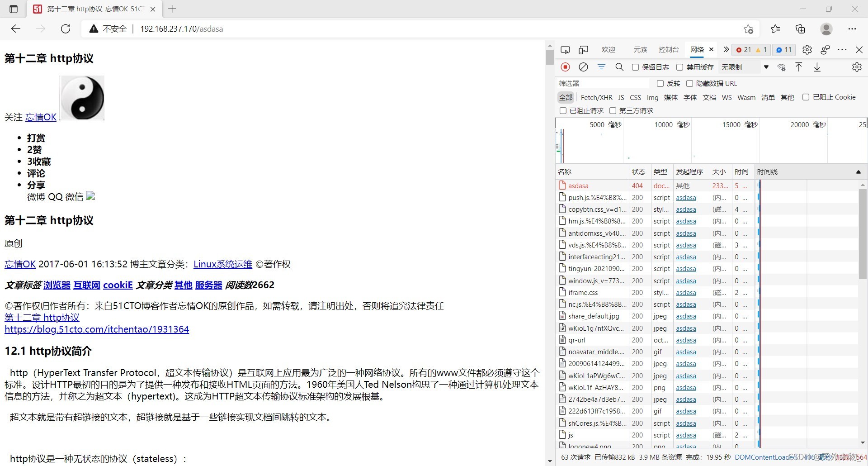This screenshot has width=868, height=466.
Task: Open Linux系统运维 category link
Action: 223,264
